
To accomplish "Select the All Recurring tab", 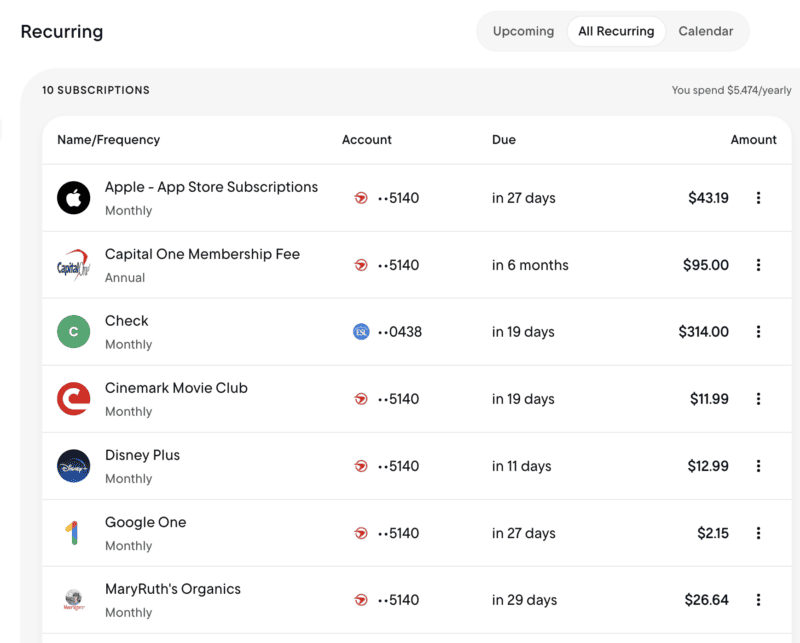I will [616, 31].
